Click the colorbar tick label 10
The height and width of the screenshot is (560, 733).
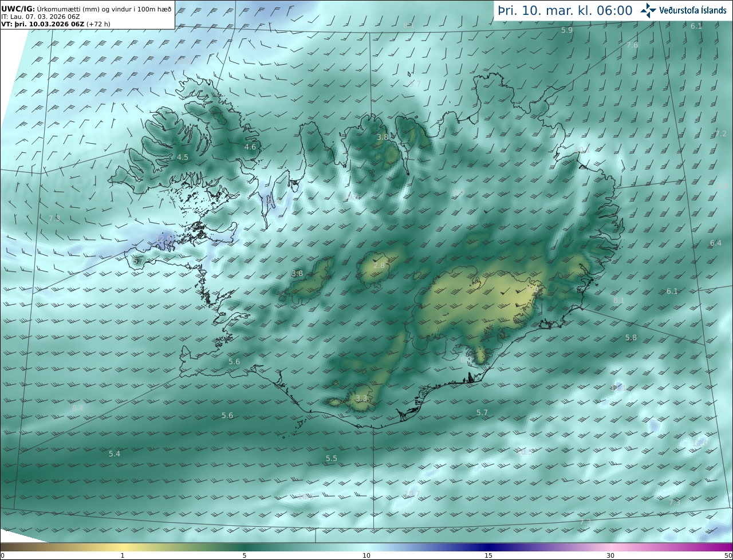[x=366, y=555]
